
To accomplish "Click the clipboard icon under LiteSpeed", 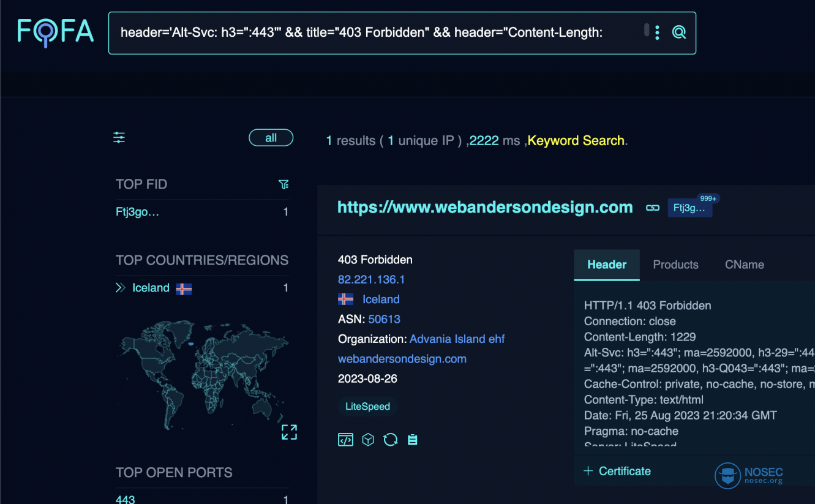I will point(413,440).
